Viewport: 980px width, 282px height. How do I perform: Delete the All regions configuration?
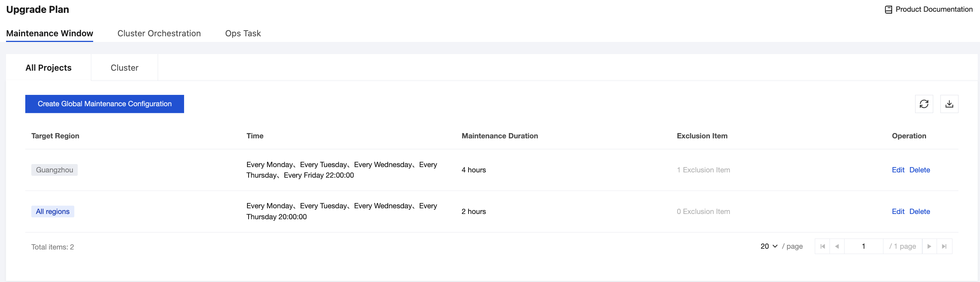click(x=920, y=212)
